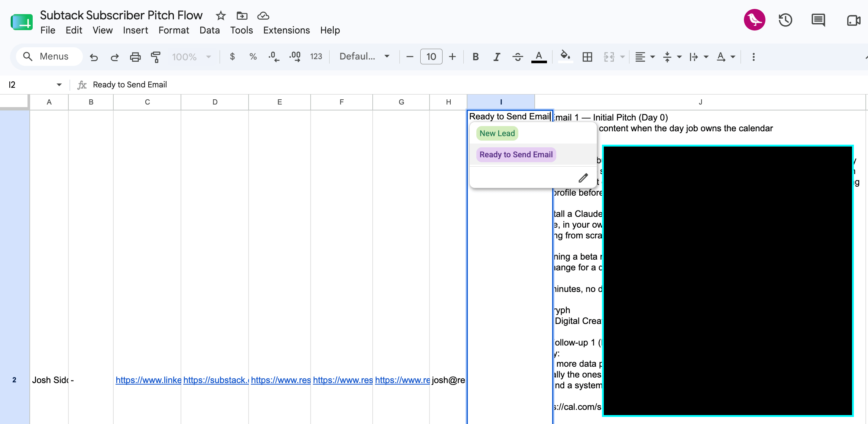Open the link in column E row 2
Image resolution: width=868 pixels, height=424 pixels.
pos(281,380)
